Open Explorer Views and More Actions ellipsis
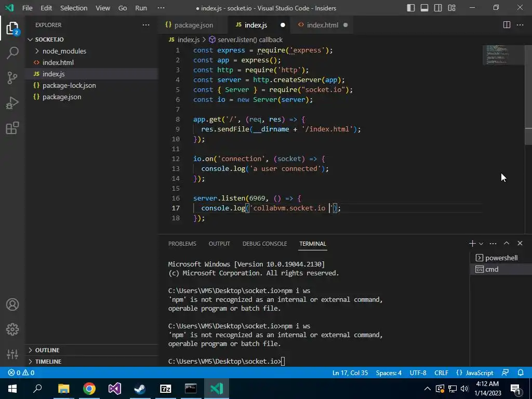 coord(146,25)
